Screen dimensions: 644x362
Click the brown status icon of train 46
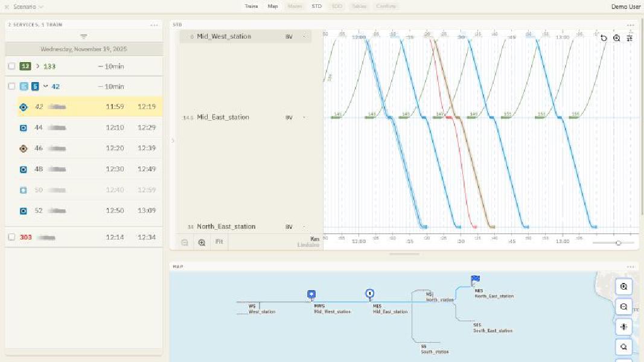click(24, 148)
